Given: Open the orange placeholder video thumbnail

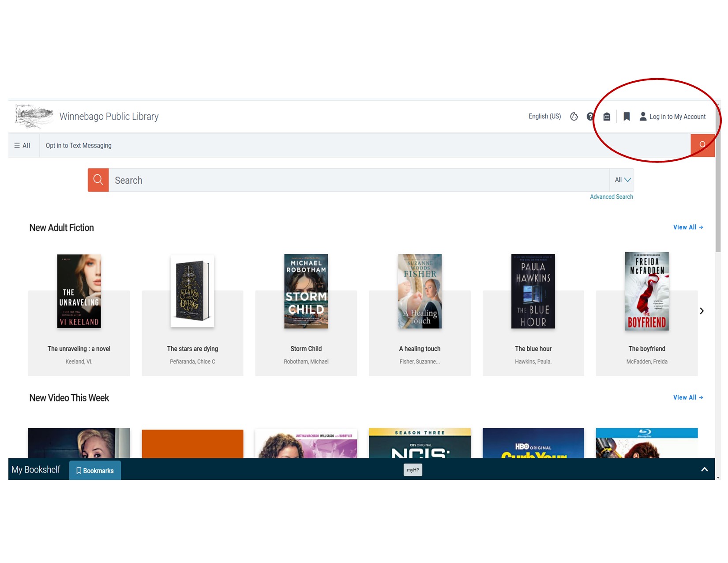Looking at the screenshot, I should tap(192, 444).
